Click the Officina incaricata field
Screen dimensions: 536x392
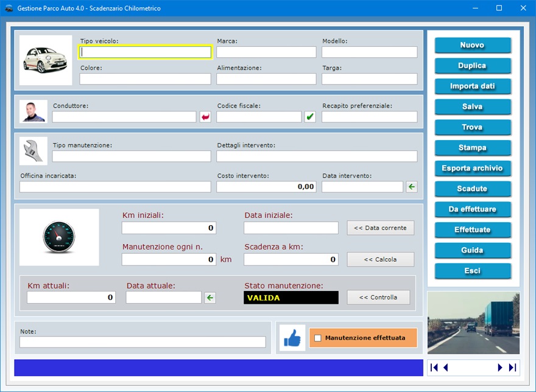point(115,187)
